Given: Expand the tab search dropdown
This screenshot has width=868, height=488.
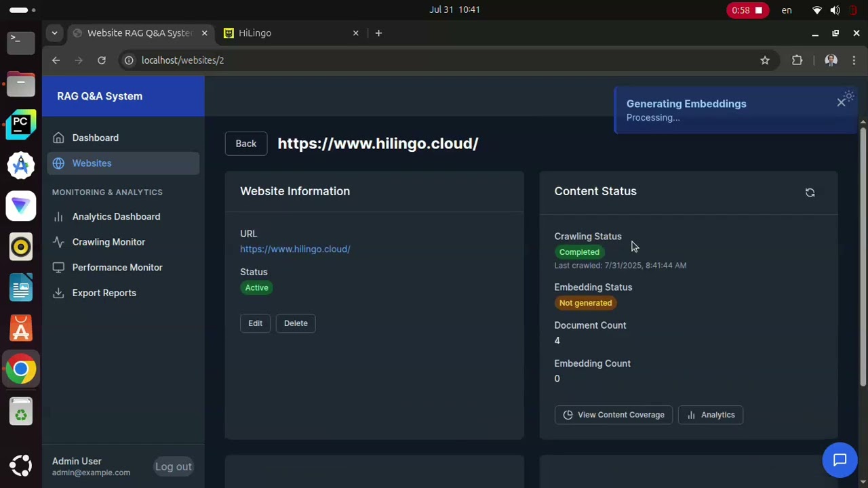Looking at the screenshot, I should pyautogui.click(x=54, y=33).
